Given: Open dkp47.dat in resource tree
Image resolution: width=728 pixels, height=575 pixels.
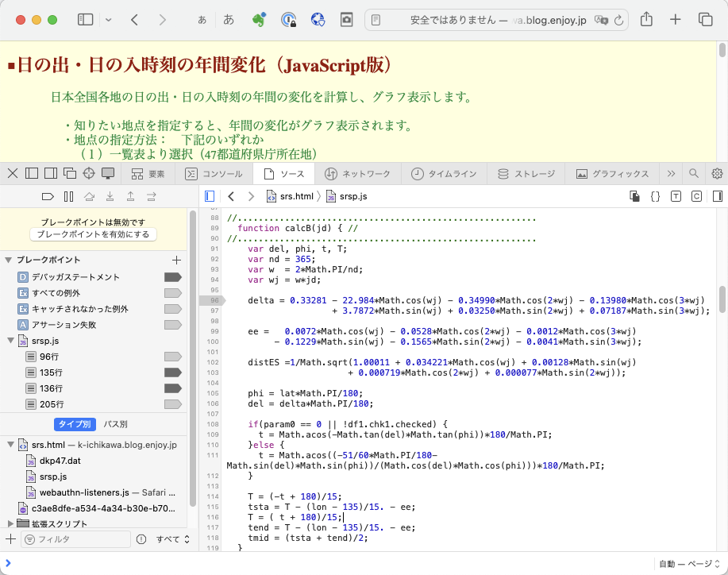Looking at the screenshot, I should tap(60, 461).
